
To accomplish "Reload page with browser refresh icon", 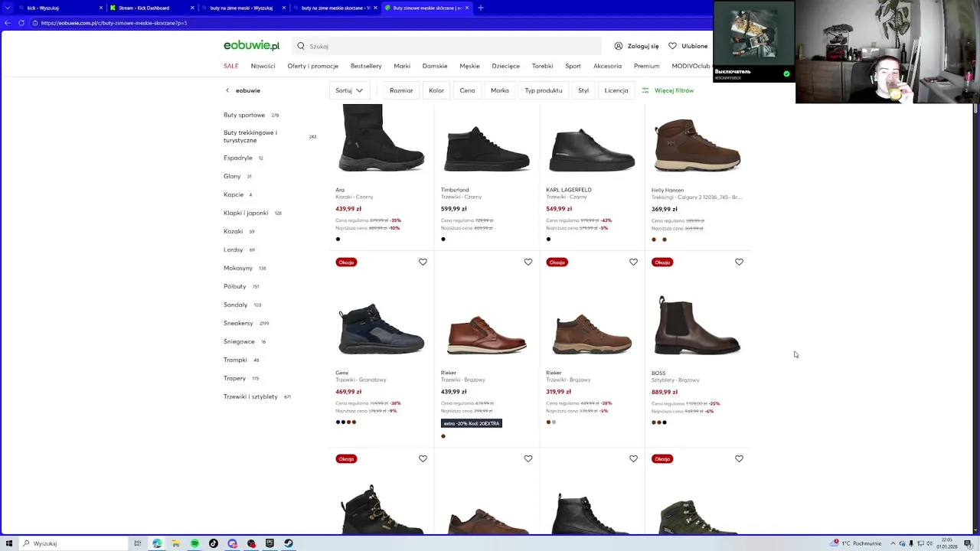I will (21, 23).
